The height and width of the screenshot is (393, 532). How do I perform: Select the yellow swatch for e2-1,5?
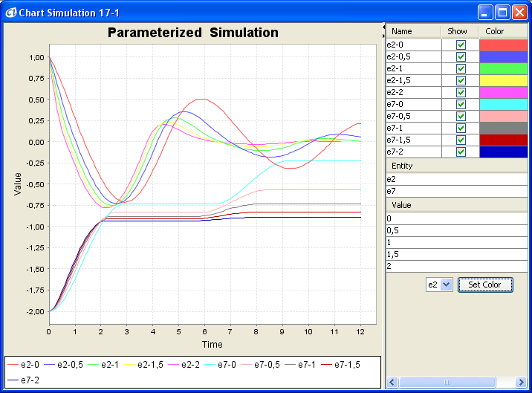[504, 80]
